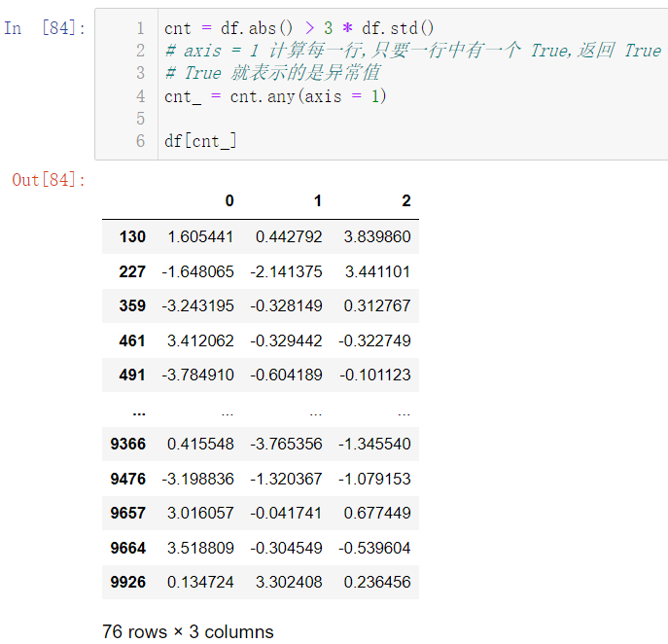Screen dimensions: 668x644
Task: Click cell value 0.677449
Action: point(377,513)
